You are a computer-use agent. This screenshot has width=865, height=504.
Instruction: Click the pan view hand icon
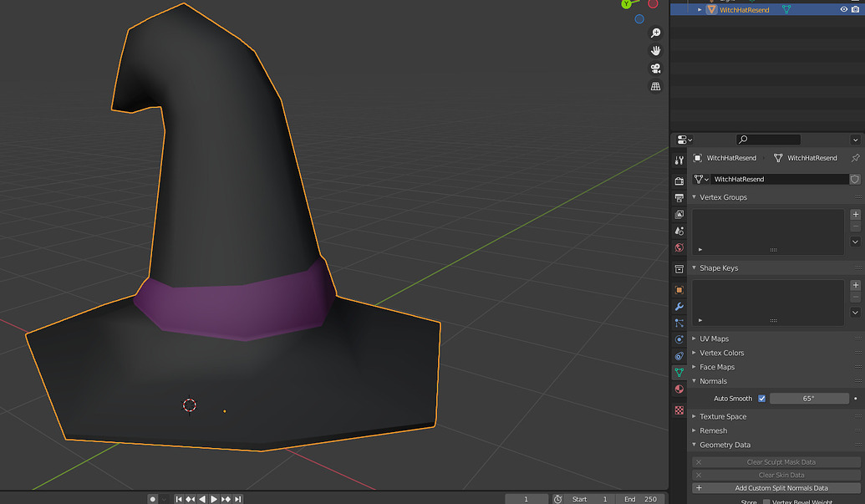coord(655,51)
